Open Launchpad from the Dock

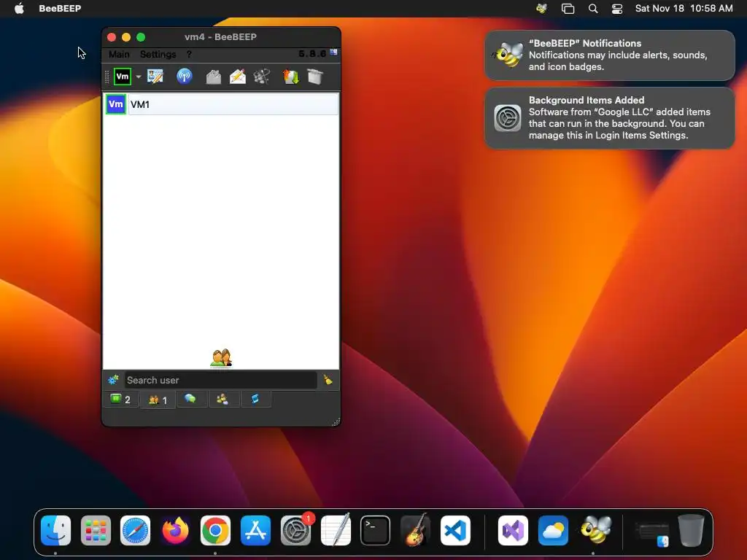point(96,530)
